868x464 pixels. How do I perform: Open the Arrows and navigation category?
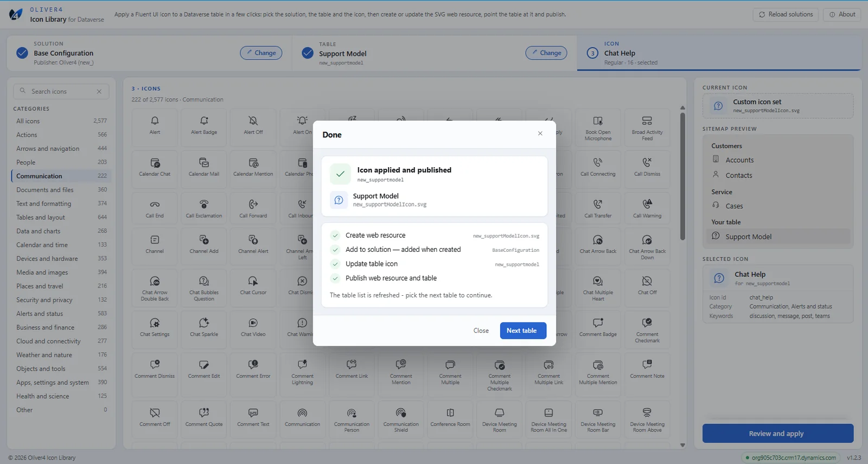(61, 149)
